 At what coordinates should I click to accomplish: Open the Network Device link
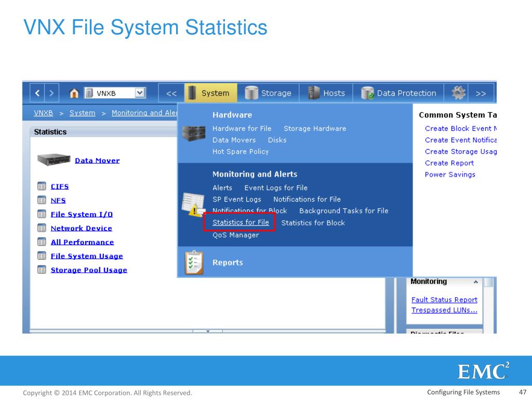(x=82, y=229)
